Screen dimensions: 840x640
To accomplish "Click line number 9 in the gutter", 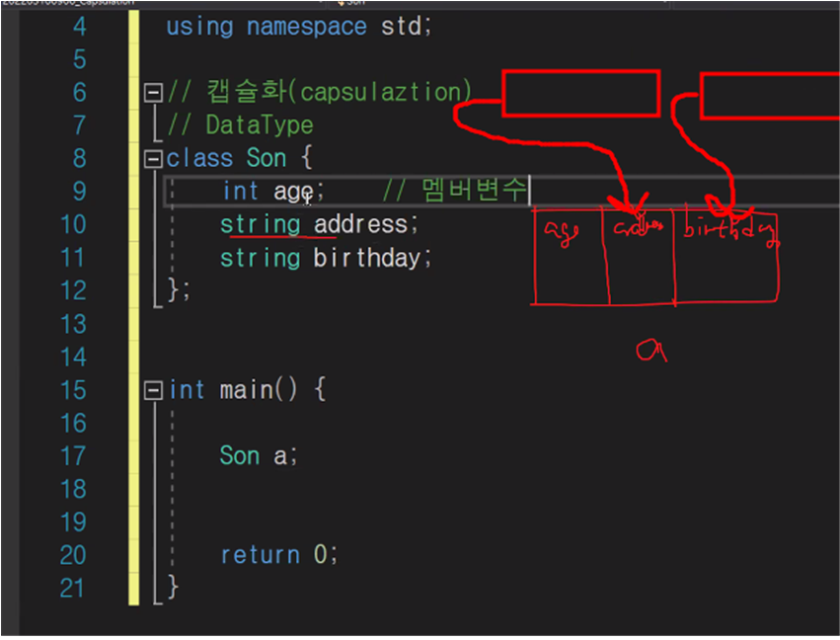I will (79, 191).
